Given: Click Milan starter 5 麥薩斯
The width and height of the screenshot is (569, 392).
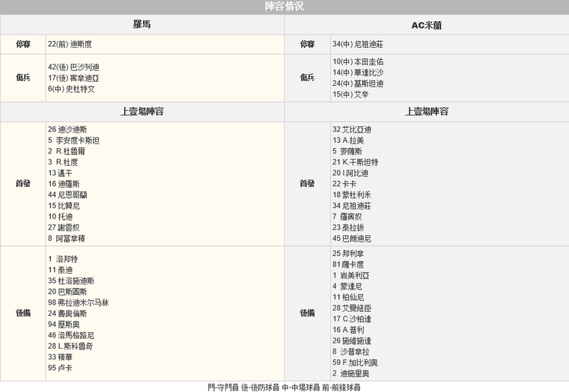Looking at the screenshot, I should coord(347,151).
